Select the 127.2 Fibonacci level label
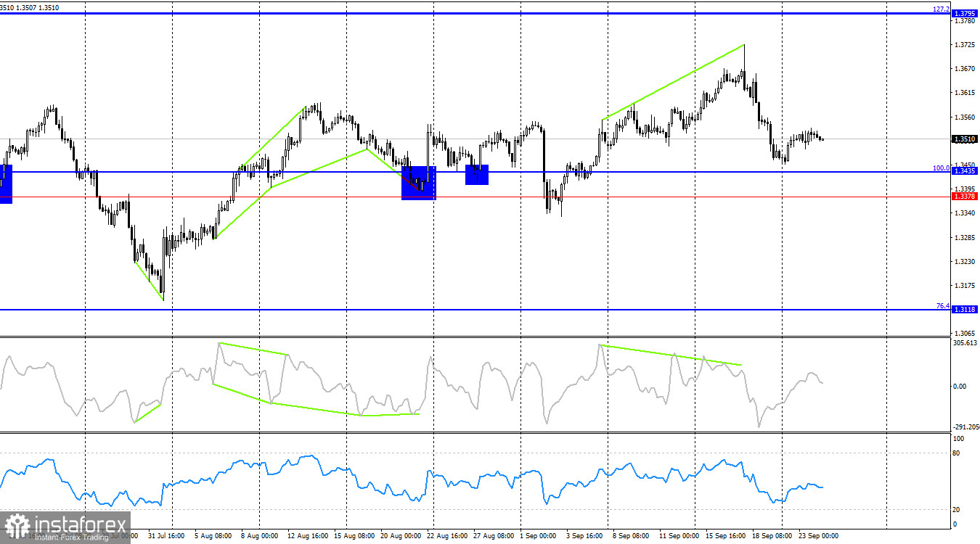Screen dimensions: 980x544 pos(941,9)
